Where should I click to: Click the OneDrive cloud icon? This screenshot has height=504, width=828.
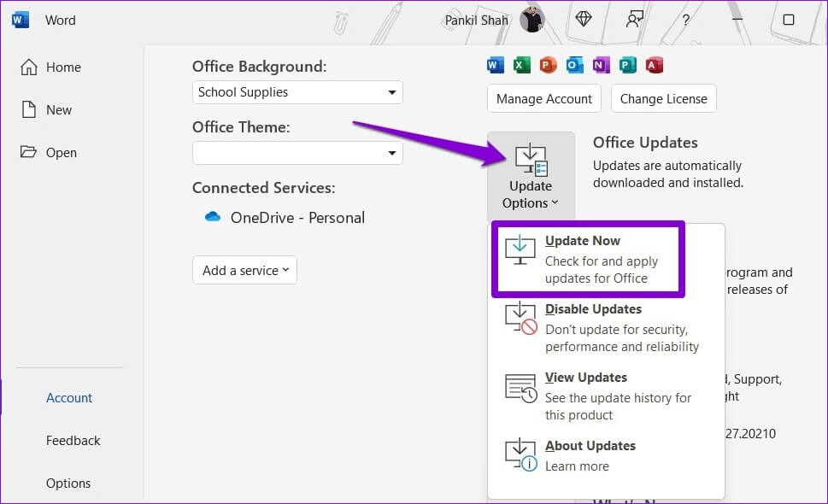pos(213,216)
